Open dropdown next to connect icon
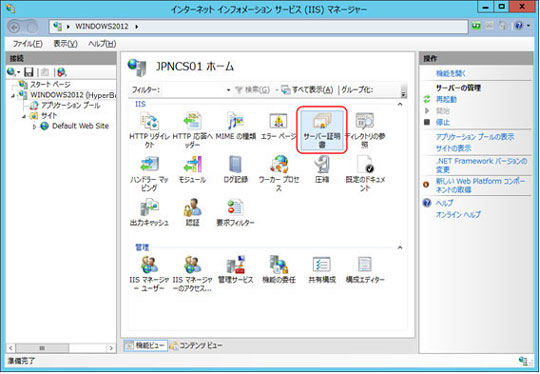Viewport: 540px width, 374px height. coord(19,73)
